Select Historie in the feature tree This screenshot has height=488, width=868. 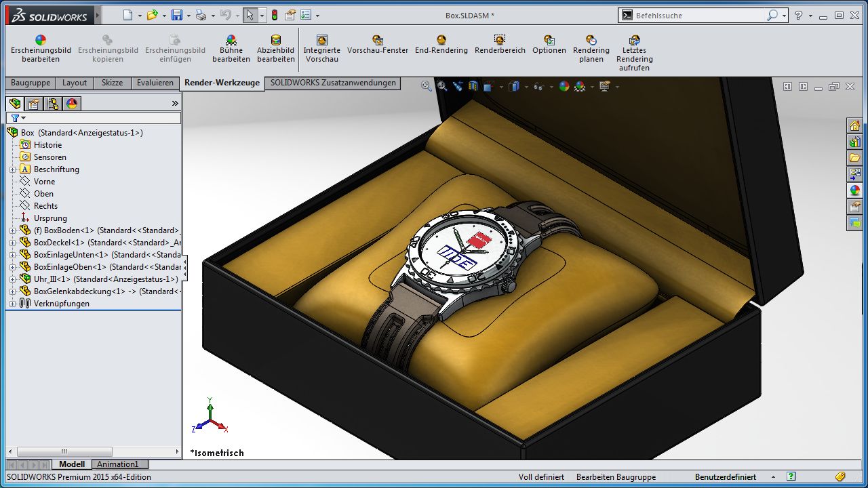(47, 145)
